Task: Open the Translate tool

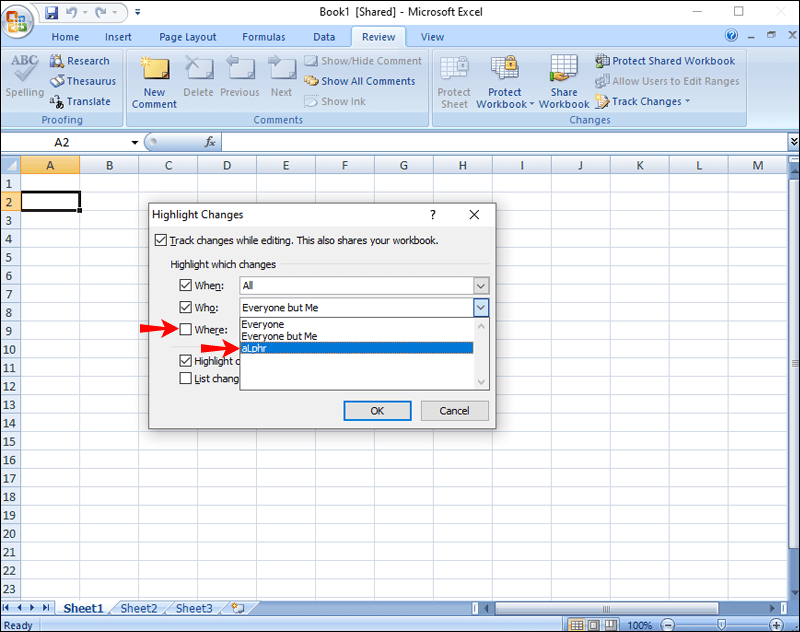Action: click(80, 102)
